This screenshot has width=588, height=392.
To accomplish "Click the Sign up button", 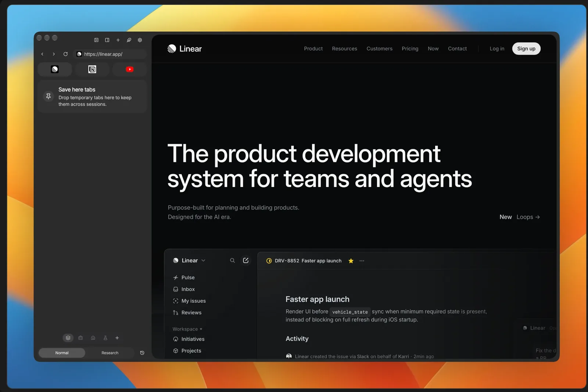I will pos(526,48).
